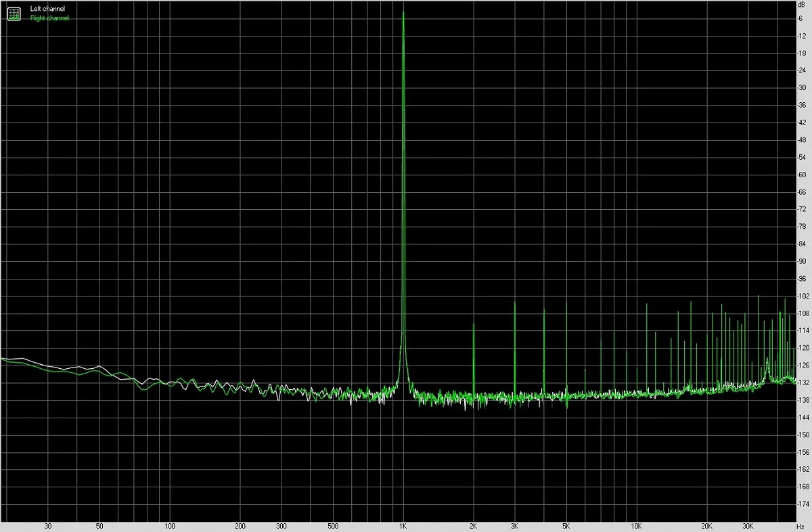
Task: Click the -12 dB axis label
Action: (x=803, y=35)
